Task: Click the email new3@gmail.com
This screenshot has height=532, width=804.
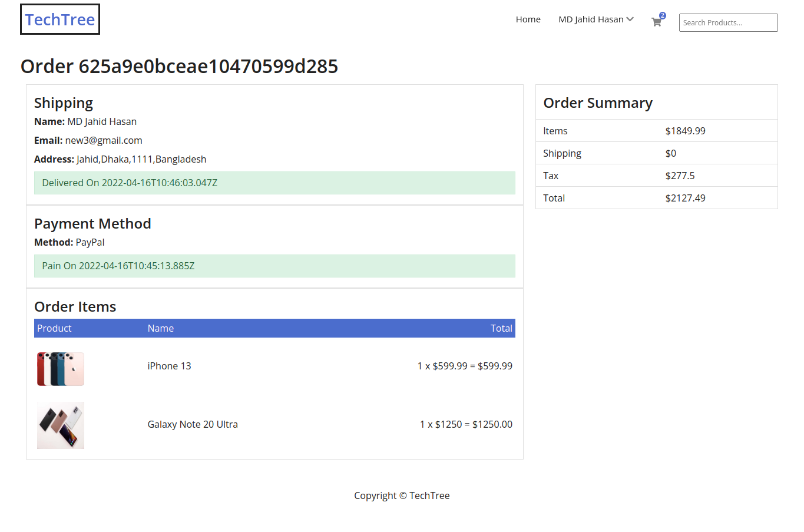Action: click(104, 140)
